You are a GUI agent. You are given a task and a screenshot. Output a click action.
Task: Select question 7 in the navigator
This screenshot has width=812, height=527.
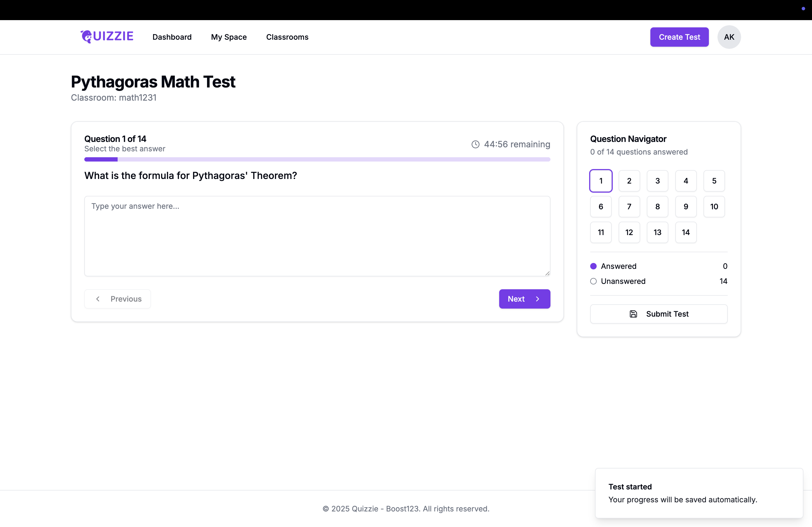click(x=629, y=207)
